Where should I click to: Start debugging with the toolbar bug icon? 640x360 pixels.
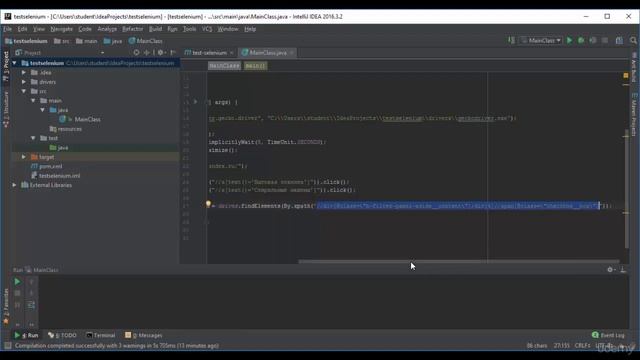click(581, 40)
